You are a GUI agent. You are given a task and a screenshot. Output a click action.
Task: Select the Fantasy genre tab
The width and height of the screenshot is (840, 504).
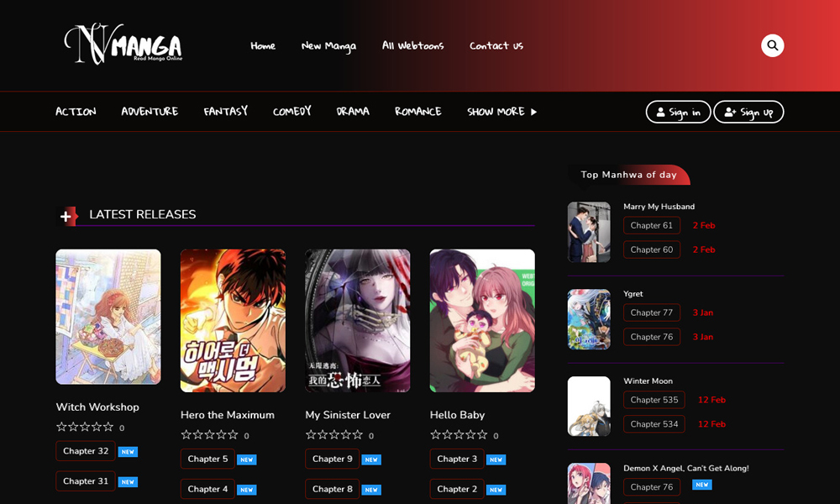point(225,112)
